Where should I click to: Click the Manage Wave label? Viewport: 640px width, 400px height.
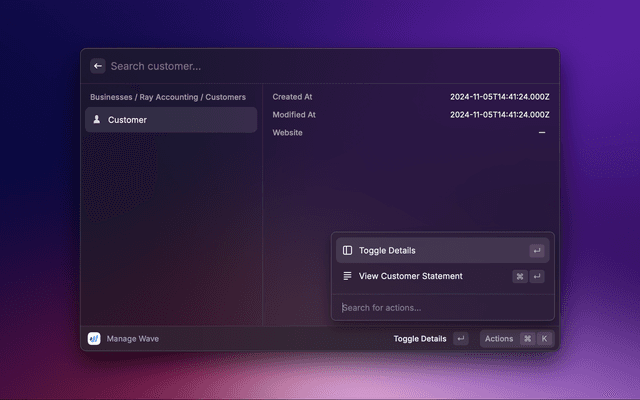point(133,339)
